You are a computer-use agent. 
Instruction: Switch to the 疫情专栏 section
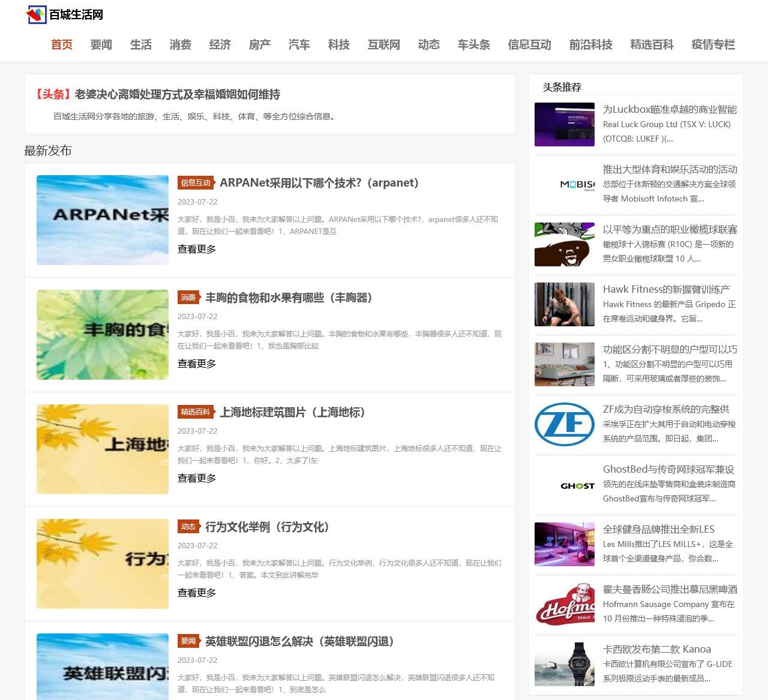point(713,45)
